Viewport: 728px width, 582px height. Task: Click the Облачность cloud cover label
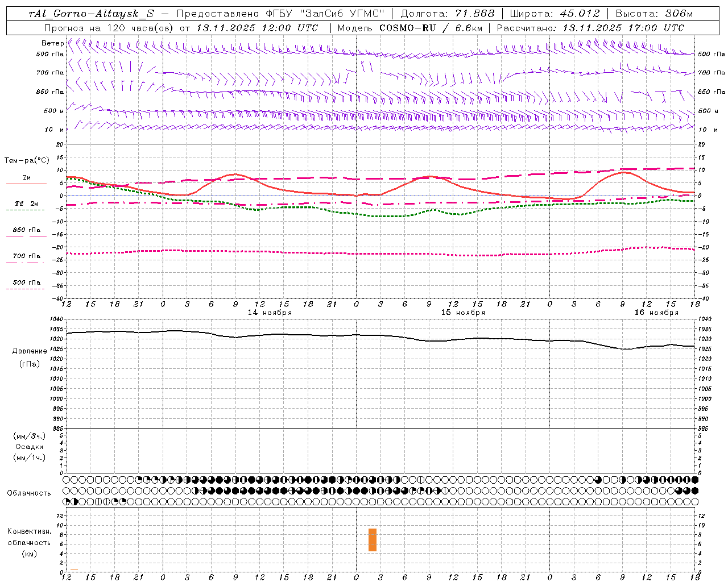coord(29,493)
